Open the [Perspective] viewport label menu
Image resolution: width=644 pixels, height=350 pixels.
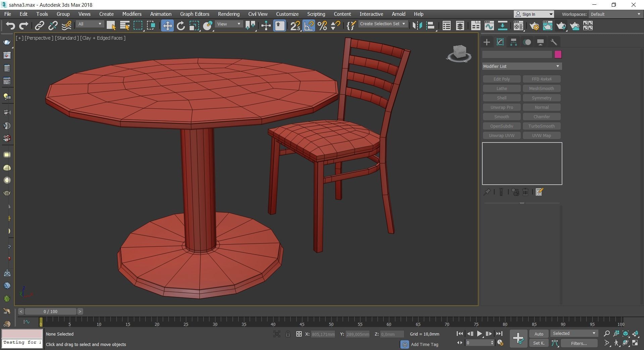tap(39, 38)
